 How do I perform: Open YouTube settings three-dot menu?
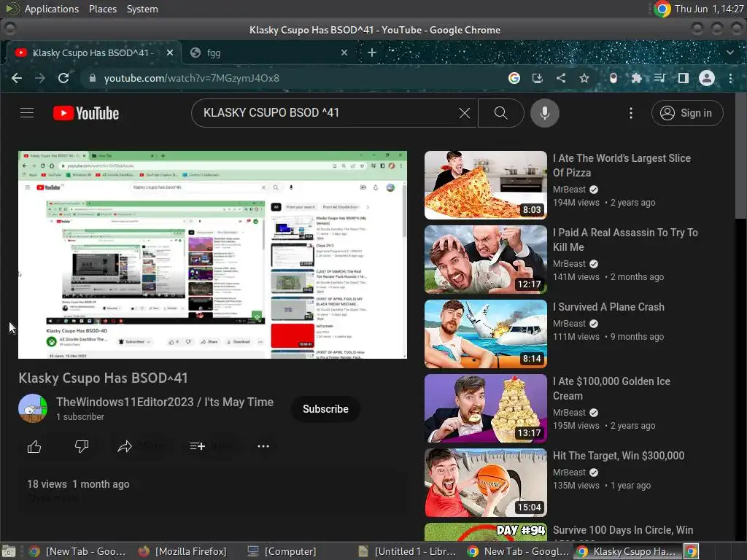[631, 113]
